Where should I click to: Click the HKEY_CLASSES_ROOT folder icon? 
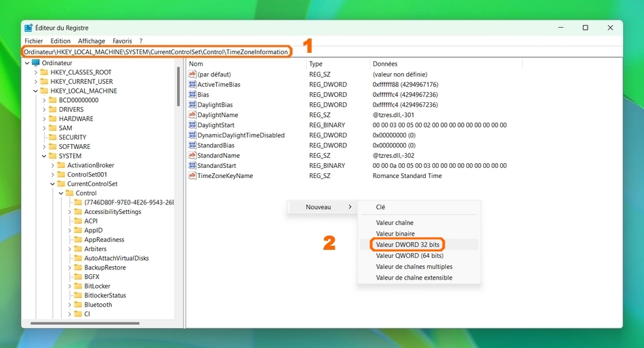(45, 72)
